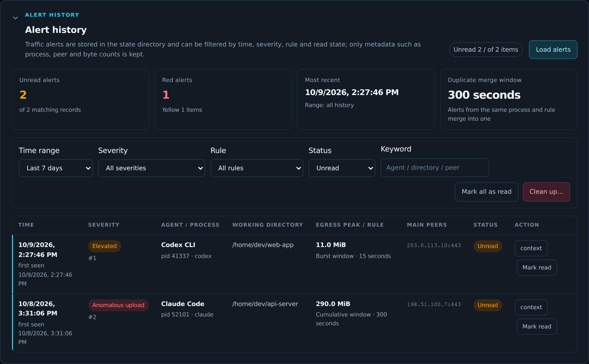Collapse the Alert History section chevron
589x364 pixels.
15,18
